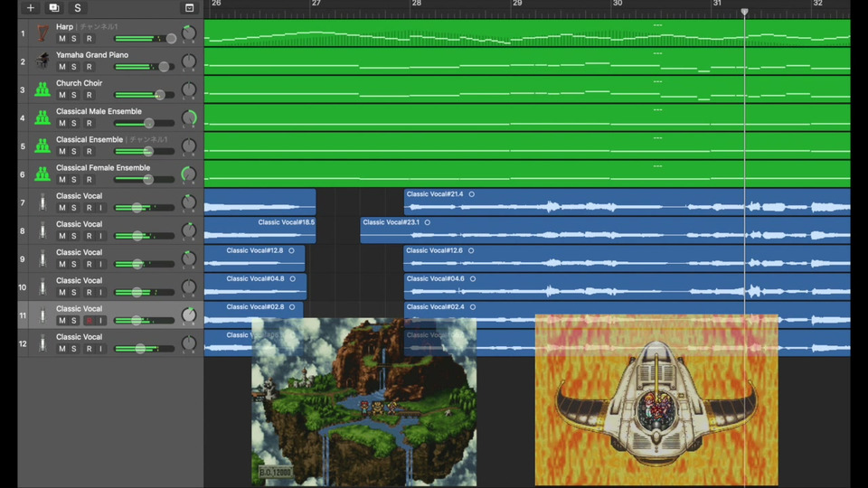Viewport: 868px width, 488px height.
Task: Click the Yamaha Grand Piano instrument icon
Action: [42, 61]
